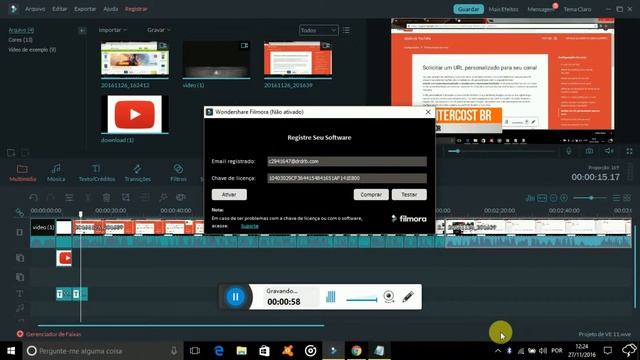Open Mais Efeitos

(x=503, y=9)
